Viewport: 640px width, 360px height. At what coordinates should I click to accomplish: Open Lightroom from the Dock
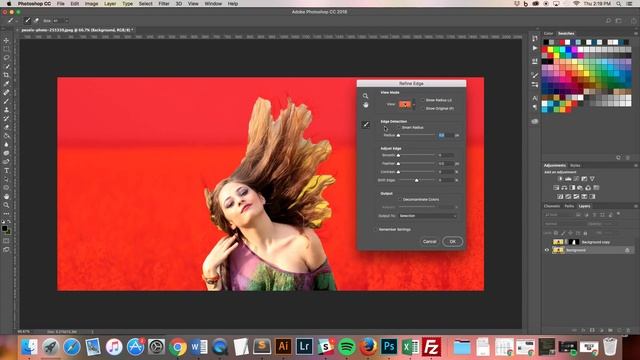pyautogui.click(x=304, y=347)
